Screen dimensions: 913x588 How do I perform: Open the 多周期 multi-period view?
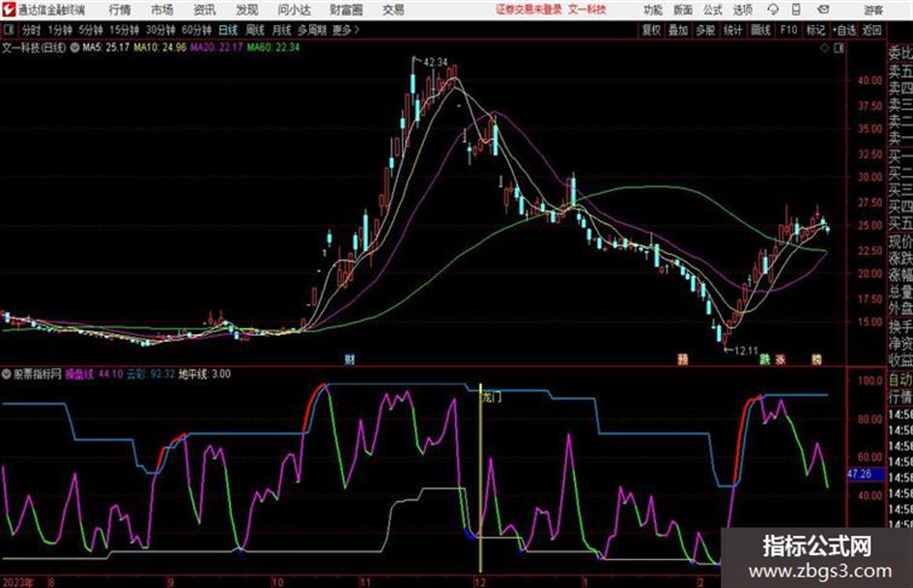312,30
